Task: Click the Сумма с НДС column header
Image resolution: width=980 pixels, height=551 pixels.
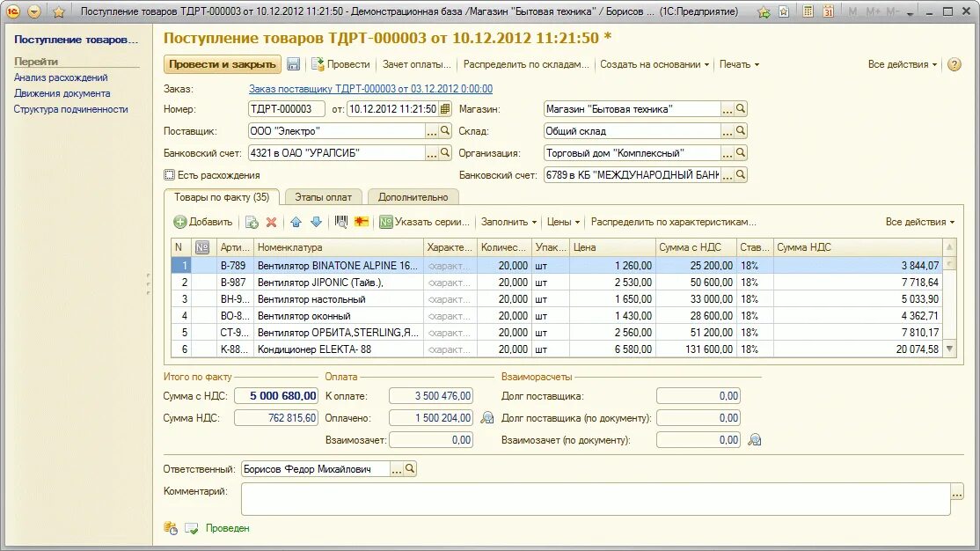Action: pyautogui.click(x=696, y=247)
